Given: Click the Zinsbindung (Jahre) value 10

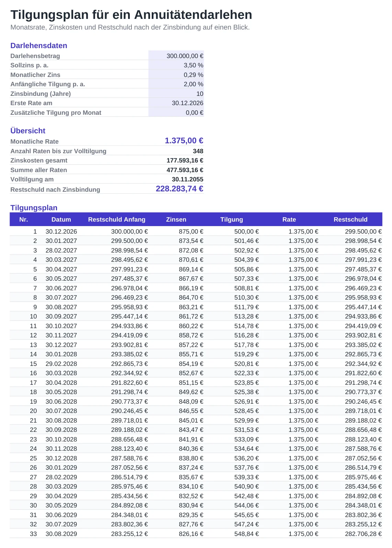Looking at the screenshot, I should pos(176,93).
